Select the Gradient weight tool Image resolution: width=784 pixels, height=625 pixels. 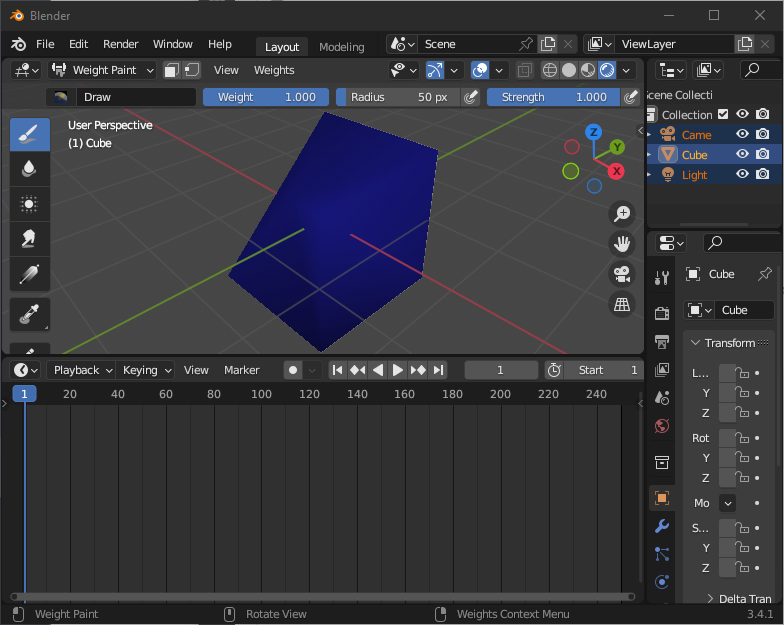29,274
